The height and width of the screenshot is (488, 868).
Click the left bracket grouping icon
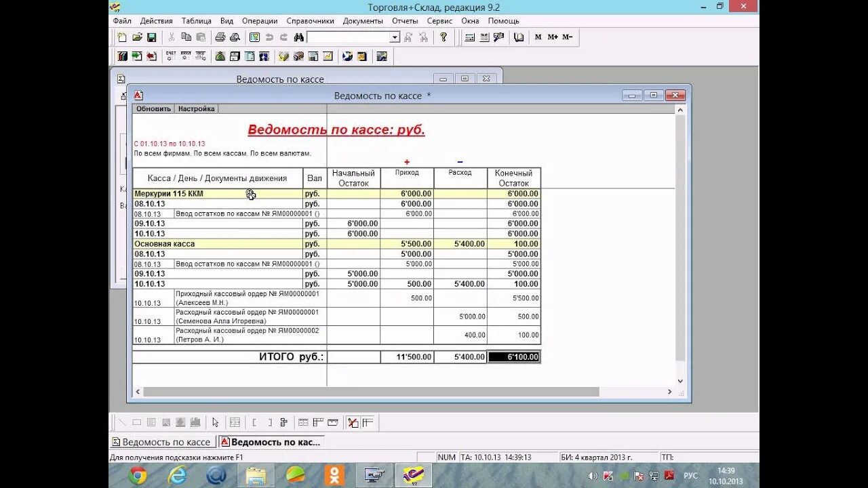click(254, 422)
